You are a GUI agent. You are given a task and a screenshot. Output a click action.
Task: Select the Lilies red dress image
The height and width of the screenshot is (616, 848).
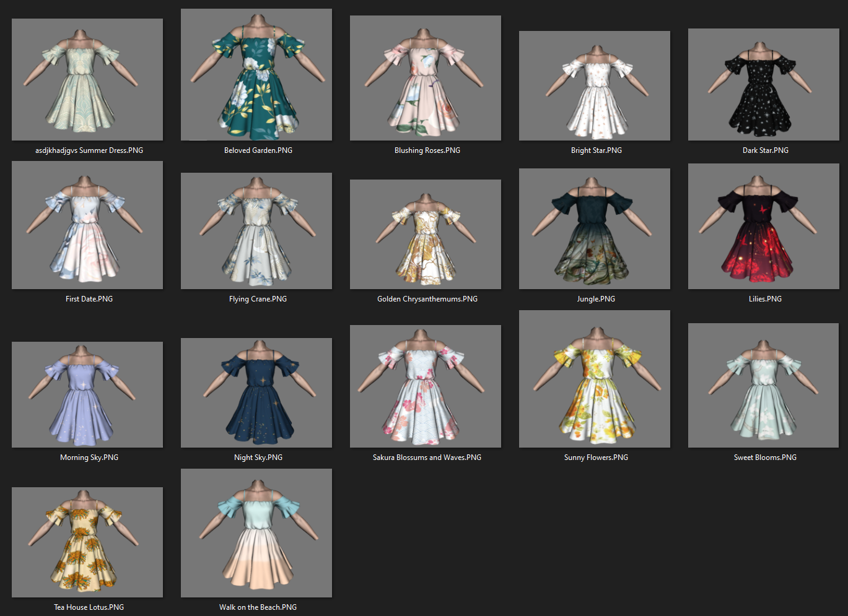[x=763, y=226]
